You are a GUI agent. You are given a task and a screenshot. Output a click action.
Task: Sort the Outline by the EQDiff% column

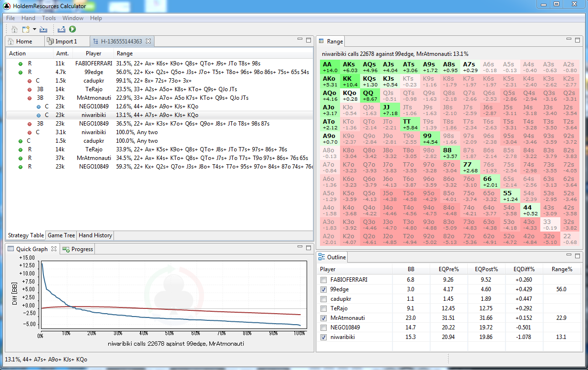pyautogui.click(x=524, y=269)
